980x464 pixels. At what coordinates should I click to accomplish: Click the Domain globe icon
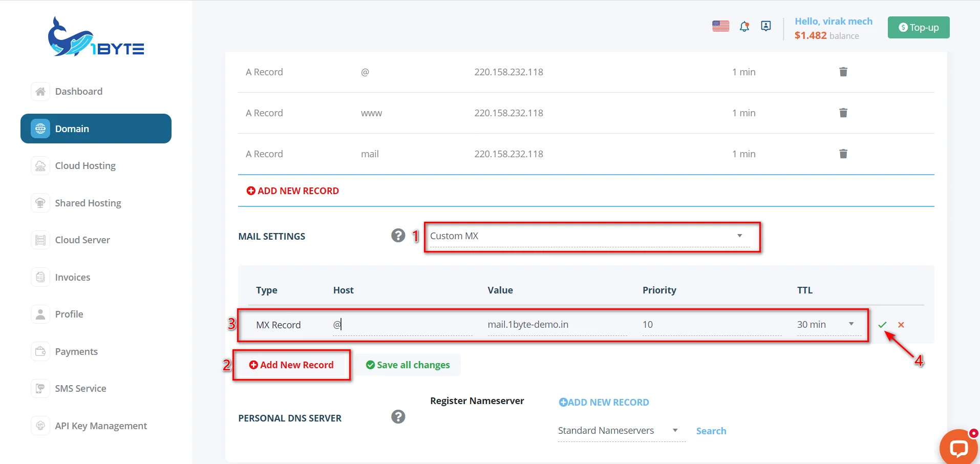pyautogui.click(x=40, y=129)
